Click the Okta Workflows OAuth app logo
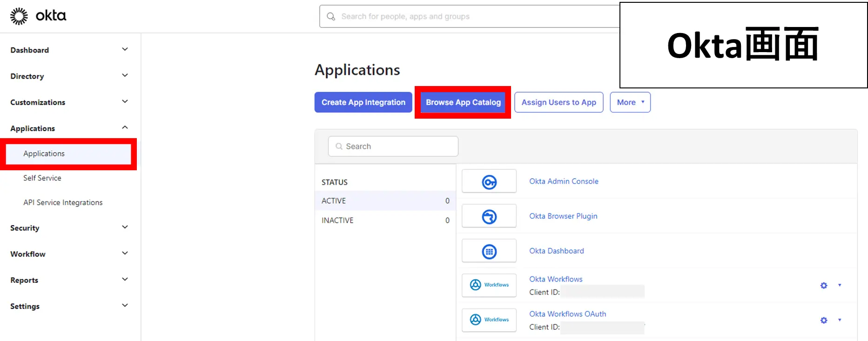 point(489,320)
